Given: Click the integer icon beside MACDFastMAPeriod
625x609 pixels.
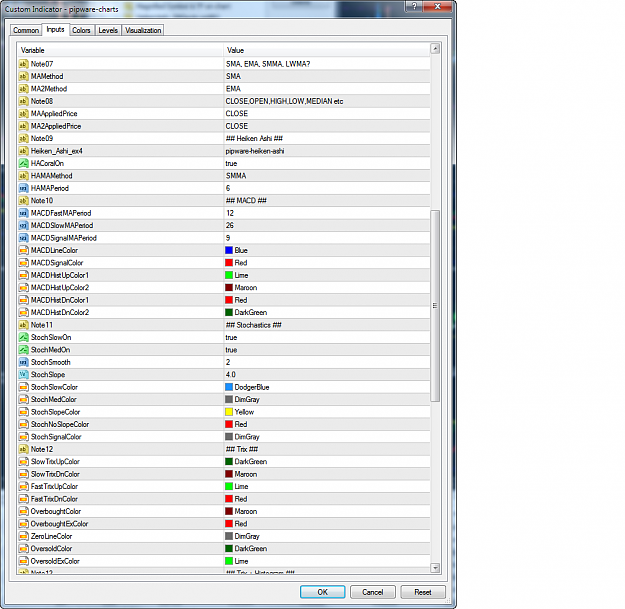Looking at the screenshot, I should click(24, 213).
